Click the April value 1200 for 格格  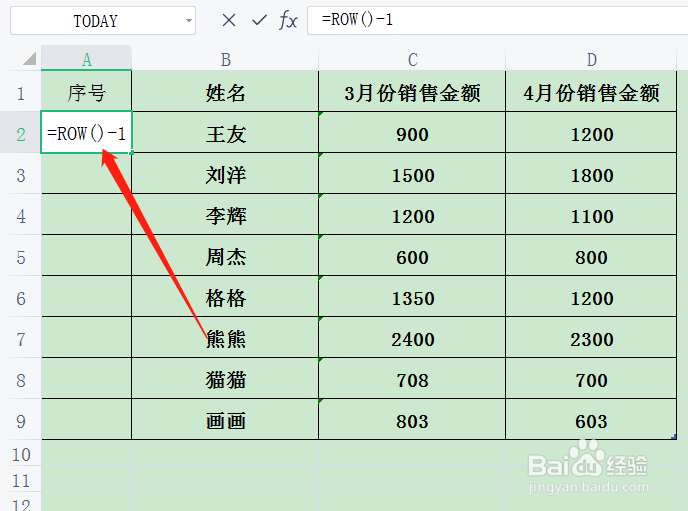pyautogui.click(x=591, y=298)
